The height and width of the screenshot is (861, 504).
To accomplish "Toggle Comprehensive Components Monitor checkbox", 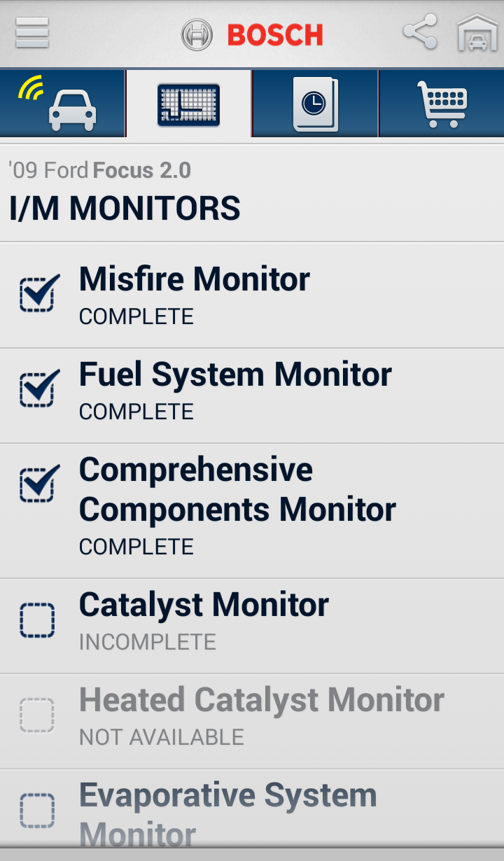I will click(x=38, y=484).
